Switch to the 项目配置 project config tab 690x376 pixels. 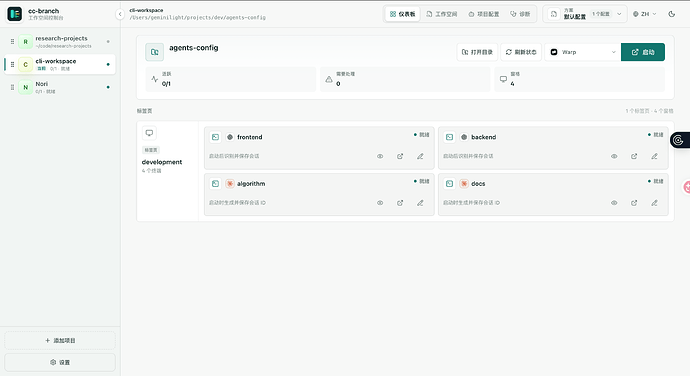click(x=484, y=14)
